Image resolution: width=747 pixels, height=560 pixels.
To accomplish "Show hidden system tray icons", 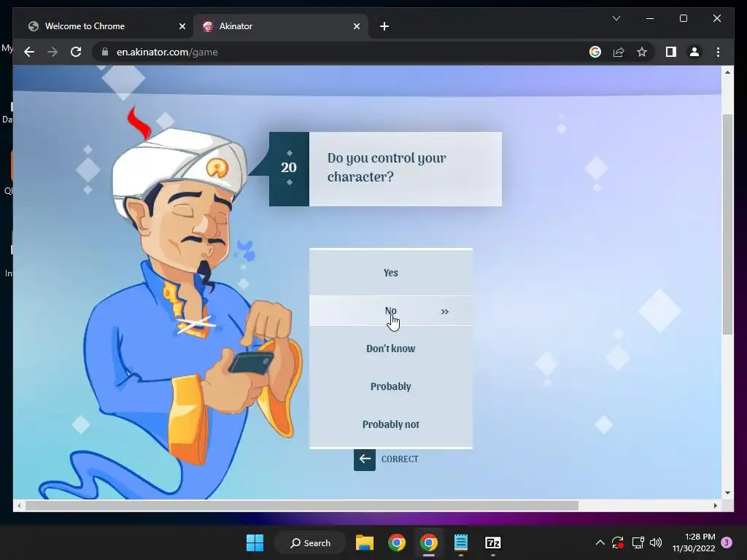I will [x=600, y=542].
